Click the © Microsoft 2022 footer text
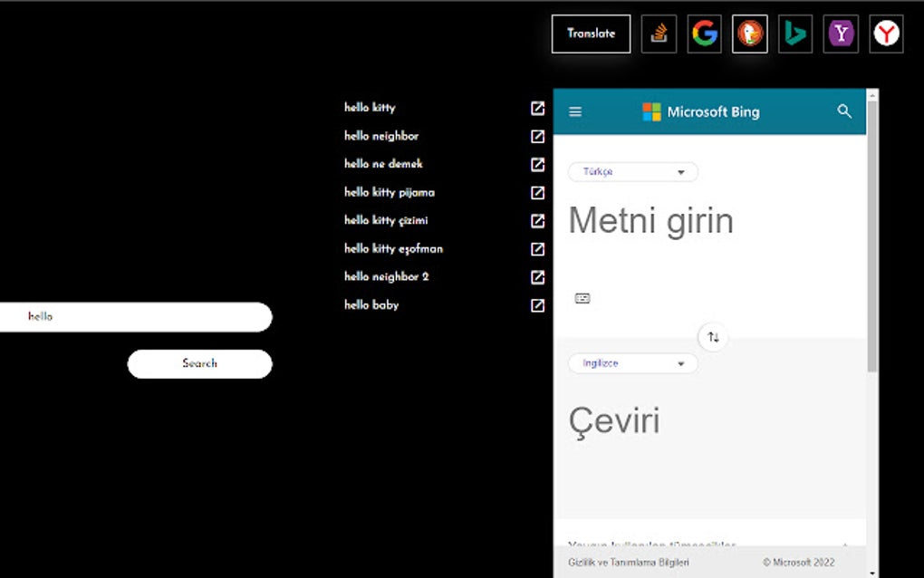 point(798,563)
